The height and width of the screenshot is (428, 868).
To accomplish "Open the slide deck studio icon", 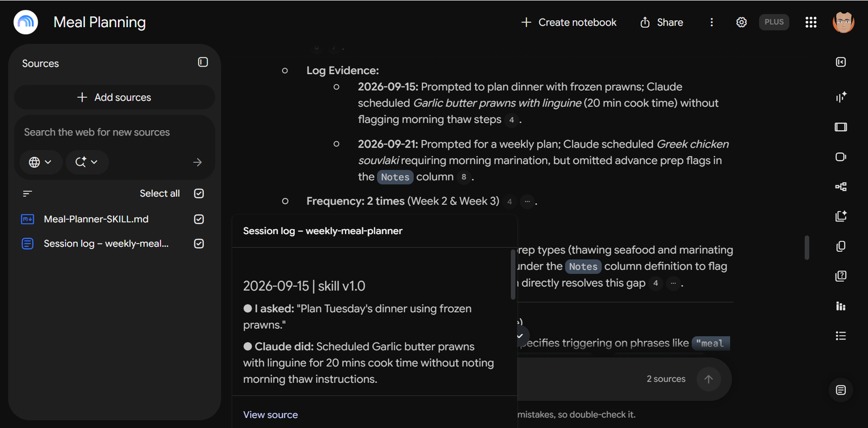I will [x=841, y=127].
